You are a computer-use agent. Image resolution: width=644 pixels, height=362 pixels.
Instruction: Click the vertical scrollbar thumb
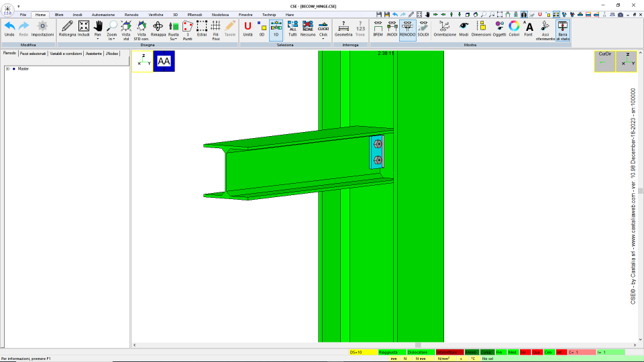click(640, 191)
